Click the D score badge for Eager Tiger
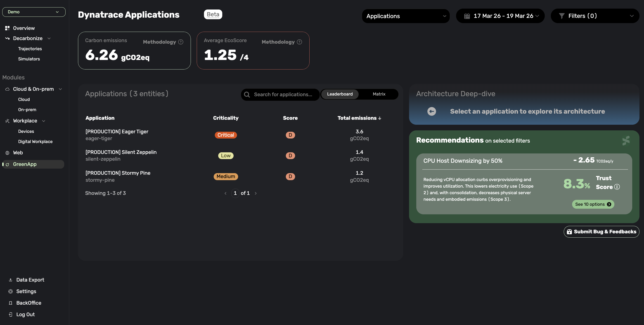Viewport: 644px width, 325px height. coord(290,135)
